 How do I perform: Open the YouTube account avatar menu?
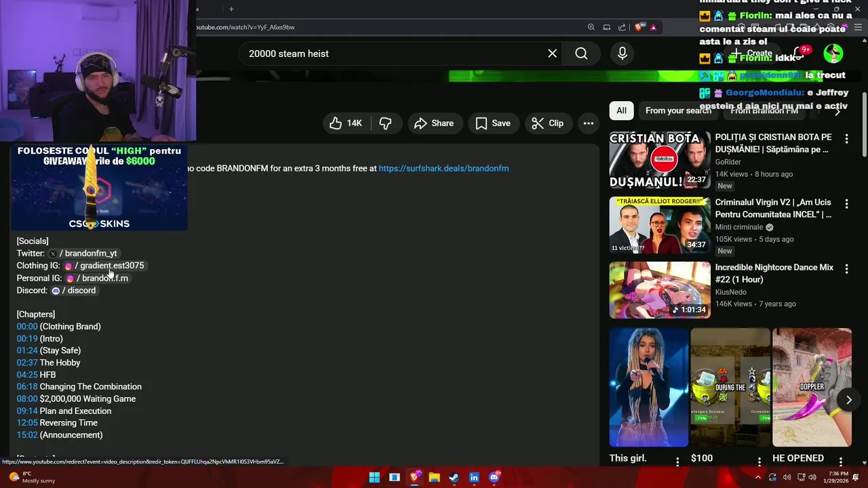(x=833, y=54)
